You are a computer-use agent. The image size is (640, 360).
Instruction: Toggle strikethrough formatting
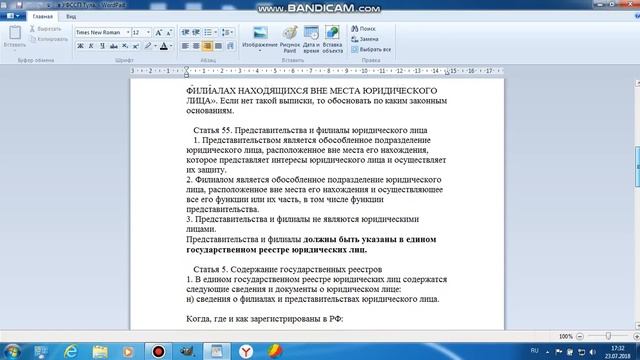(113, 46)
